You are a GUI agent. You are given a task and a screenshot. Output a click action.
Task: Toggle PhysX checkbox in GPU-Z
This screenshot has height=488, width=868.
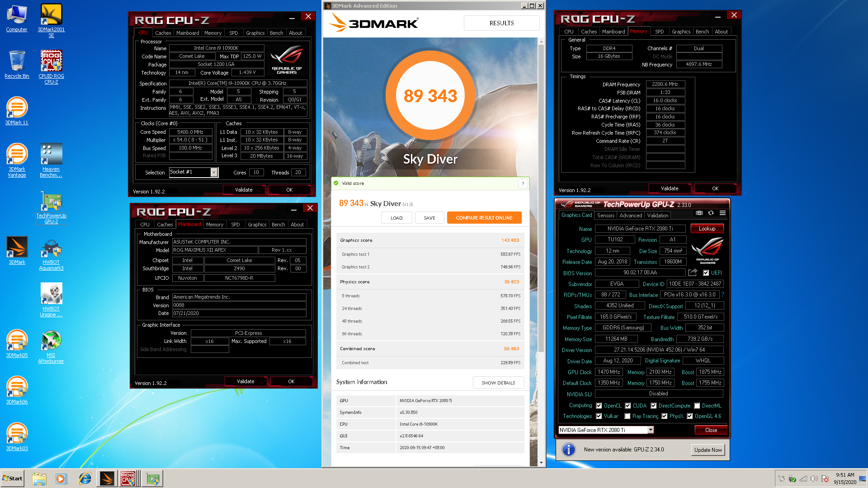click(x=665, y=416)
